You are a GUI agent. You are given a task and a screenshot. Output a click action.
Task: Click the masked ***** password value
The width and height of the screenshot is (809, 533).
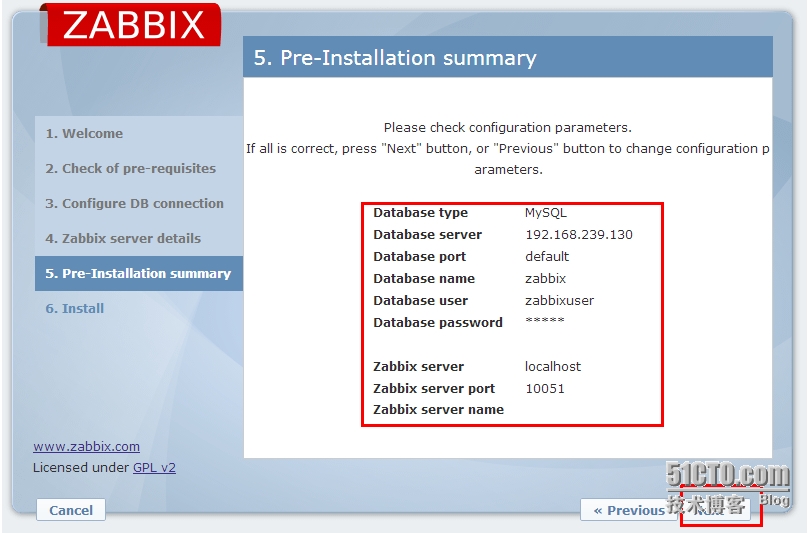[x=545, y=320]
